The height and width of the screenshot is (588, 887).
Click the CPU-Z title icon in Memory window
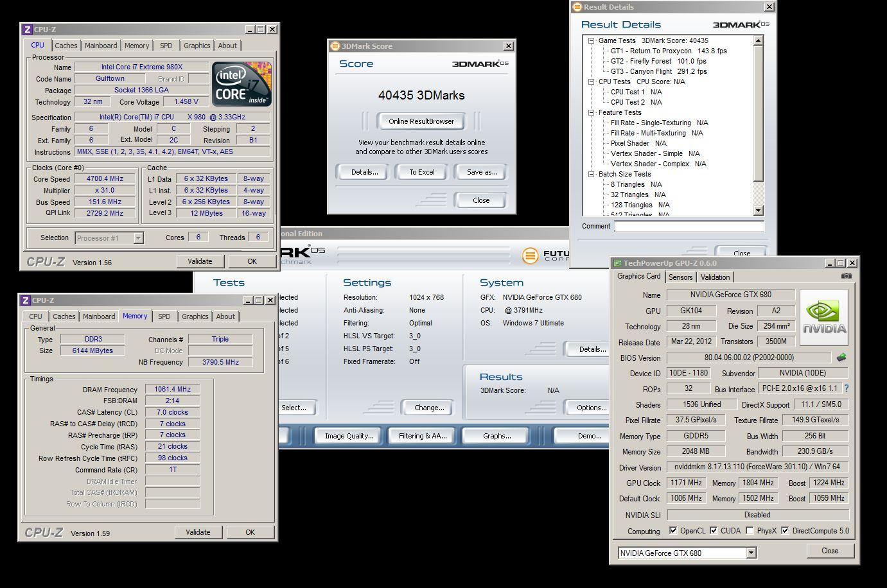coord(26,300)
